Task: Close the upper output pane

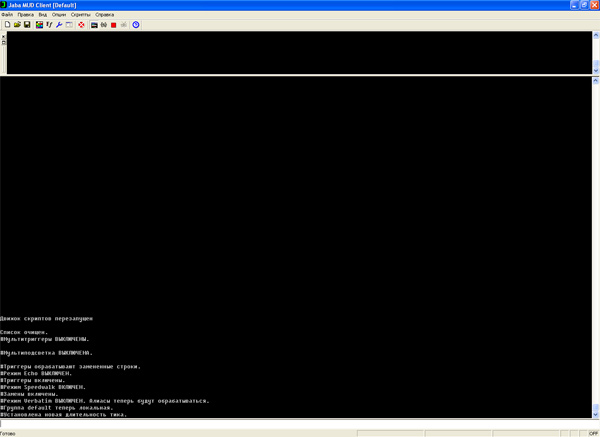Action: pyautogui.click(x=3, y=36)
